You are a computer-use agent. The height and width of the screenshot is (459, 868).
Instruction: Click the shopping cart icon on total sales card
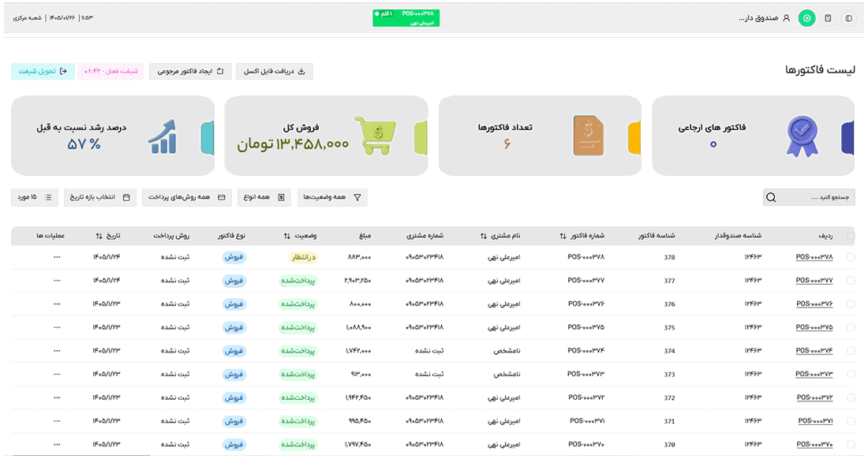pos(376,136)
